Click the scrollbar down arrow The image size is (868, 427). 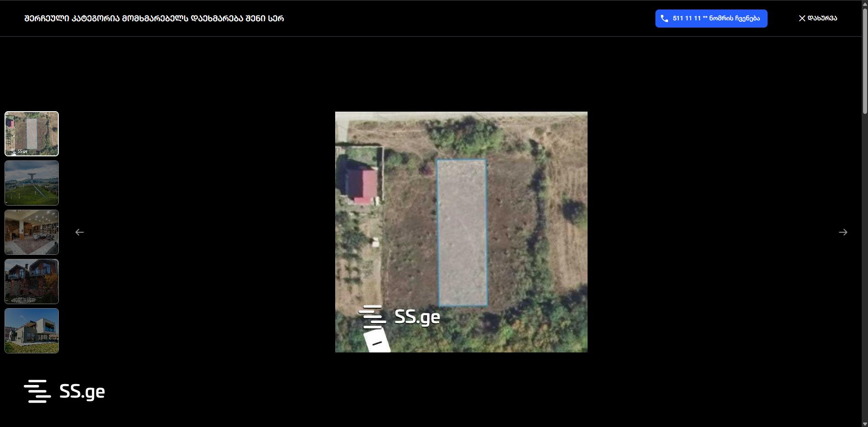[x=865, y=424]
